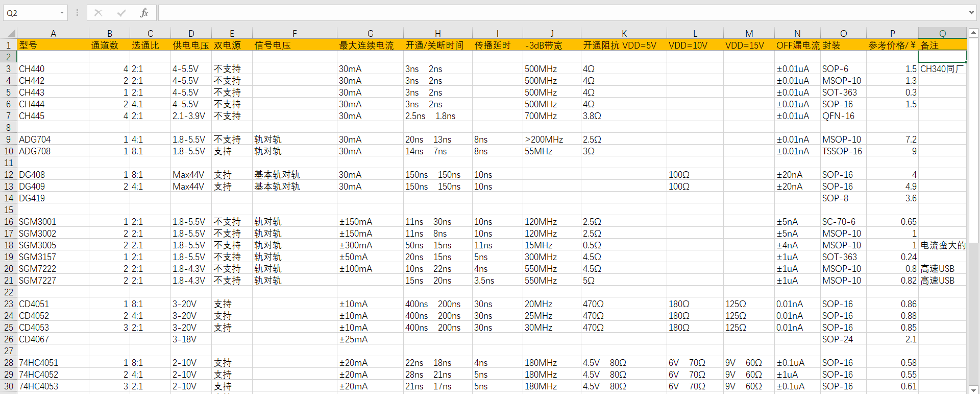Click cell CH340同厂 in remarks column
This screenshot has height=394, width=980.
coord(942,68)
